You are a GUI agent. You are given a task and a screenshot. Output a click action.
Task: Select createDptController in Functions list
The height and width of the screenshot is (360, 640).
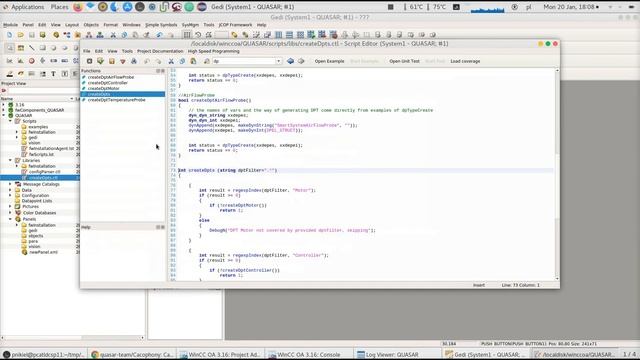pyautogui.click(x=108, y=83)
